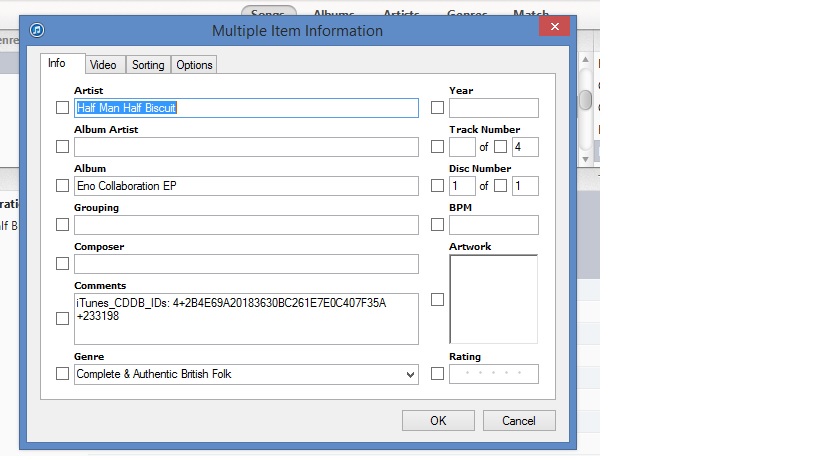Focus the empty Album Artist field
Image resolution: width=819 pixels, height=460 pixels.
246,147
